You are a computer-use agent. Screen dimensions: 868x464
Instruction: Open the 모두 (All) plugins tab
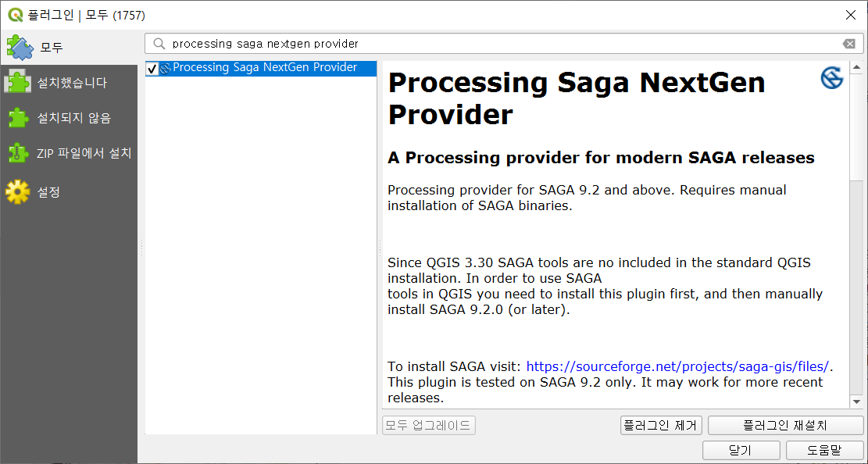click(69, 48)
